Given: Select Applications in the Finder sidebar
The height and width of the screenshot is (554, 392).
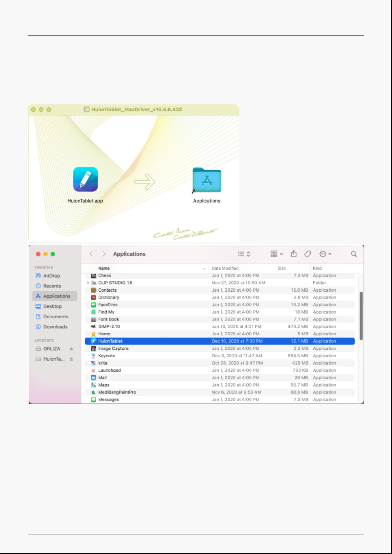Looking at the screenshot, I should coord(55,296).
